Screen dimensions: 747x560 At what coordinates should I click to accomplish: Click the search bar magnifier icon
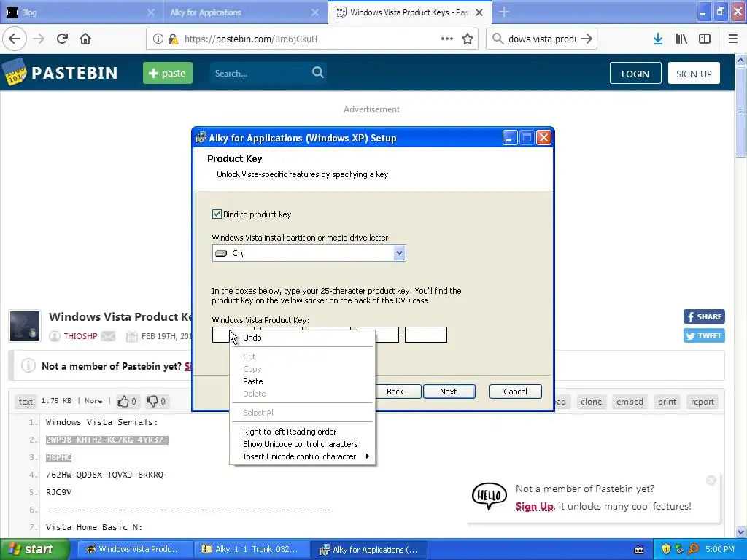point(498,39)
